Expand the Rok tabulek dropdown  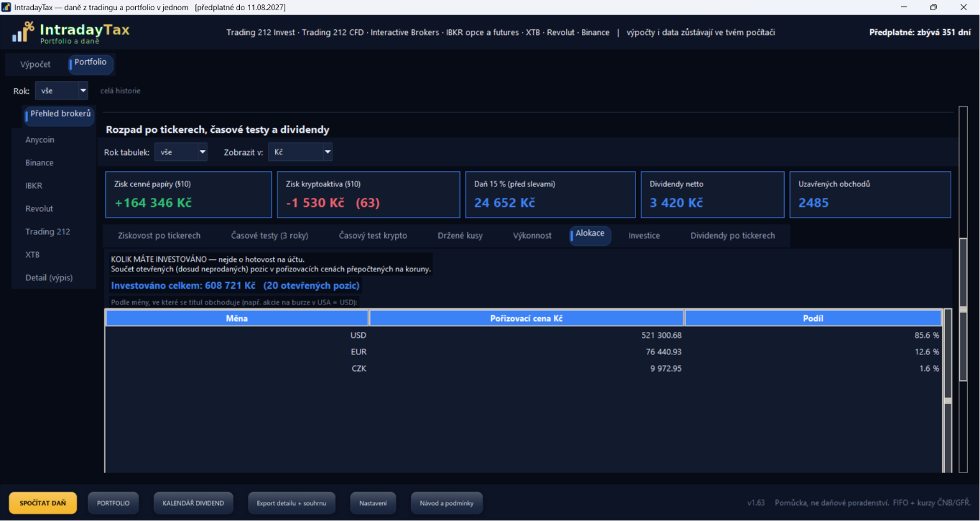click(181, 152)
